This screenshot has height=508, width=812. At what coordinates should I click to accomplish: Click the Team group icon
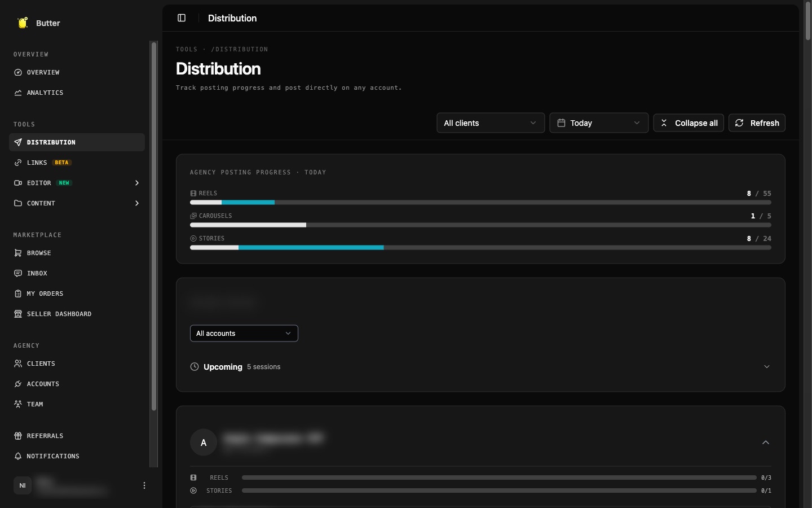point(18,404)
